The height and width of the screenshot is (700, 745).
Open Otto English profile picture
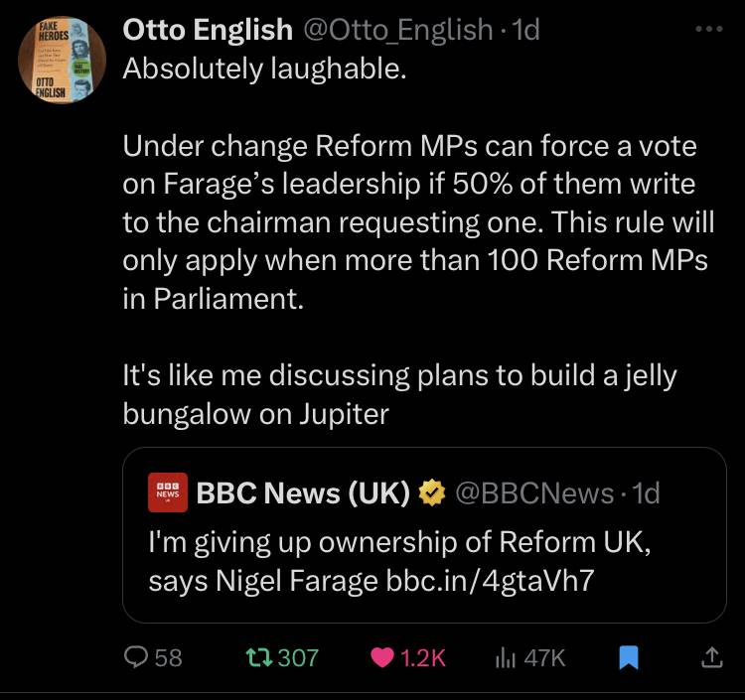tap(63, 60)
